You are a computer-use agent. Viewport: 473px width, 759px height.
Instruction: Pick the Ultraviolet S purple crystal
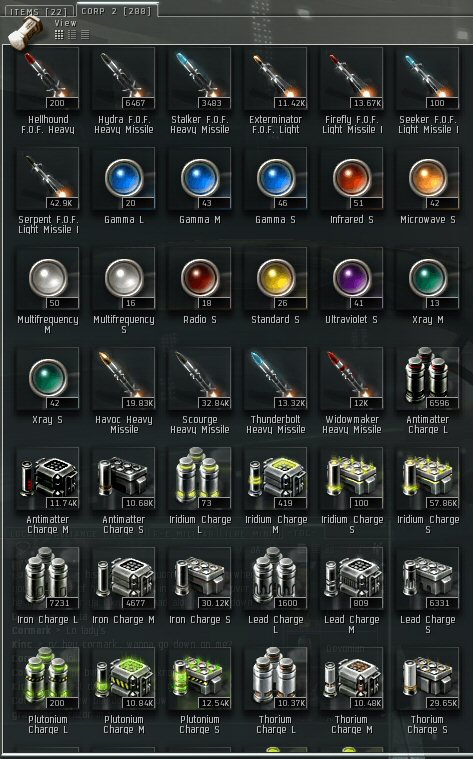coord(352,279)
